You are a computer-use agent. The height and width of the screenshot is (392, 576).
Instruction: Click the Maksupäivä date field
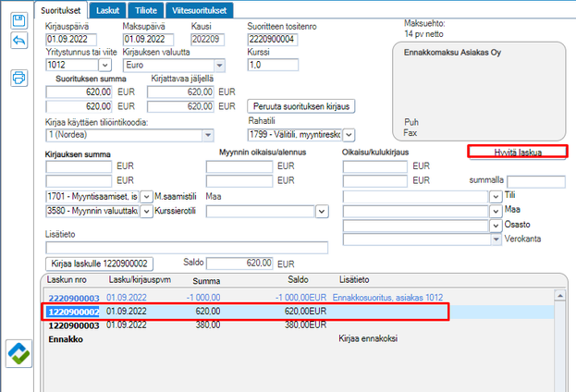[148, 40]
